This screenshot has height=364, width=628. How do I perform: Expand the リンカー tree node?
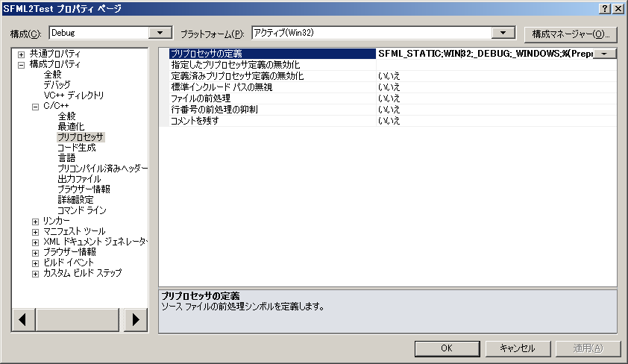[35, 222]
